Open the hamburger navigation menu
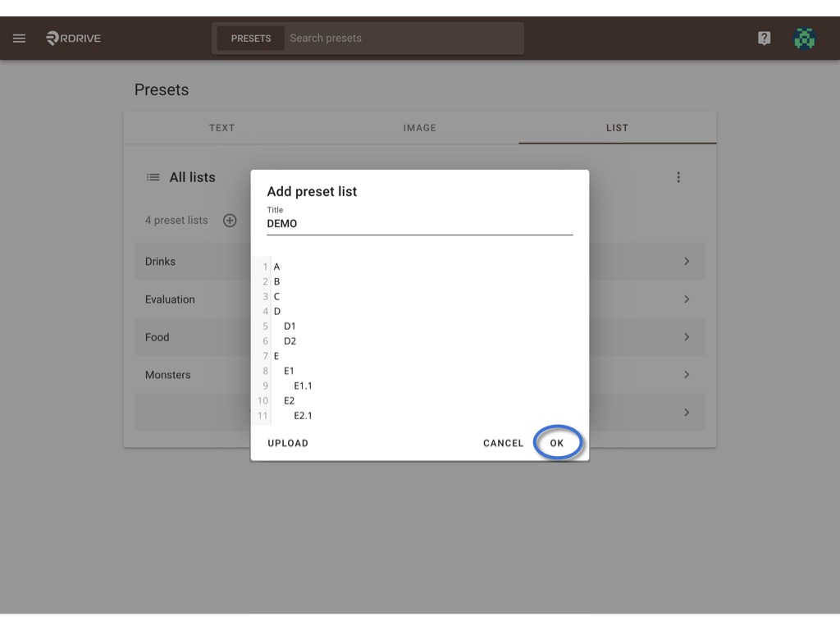The width and height of the screenshot is (840, 630). [x=20, y=38]
